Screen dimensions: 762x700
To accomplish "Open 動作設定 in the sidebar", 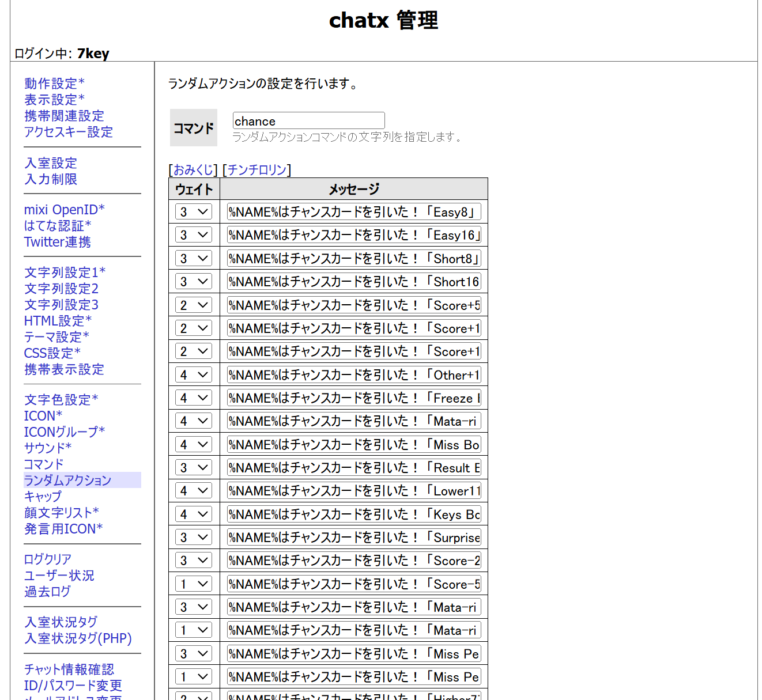I will [54, 84].
